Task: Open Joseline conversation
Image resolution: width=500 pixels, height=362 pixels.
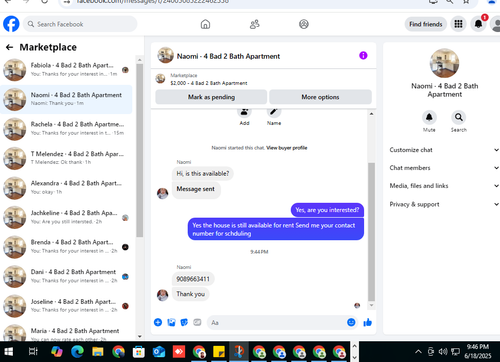Action: (66, 306)
